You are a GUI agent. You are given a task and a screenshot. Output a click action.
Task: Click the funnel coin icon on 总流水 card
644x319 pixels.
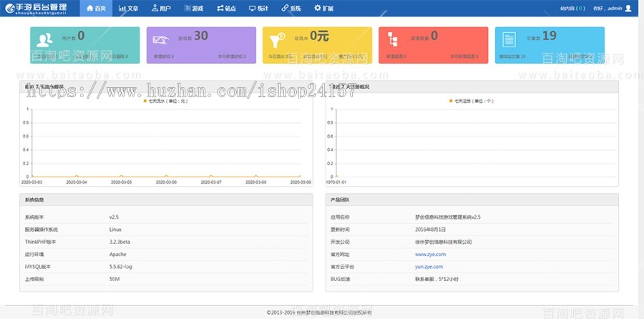pos(277,40)
